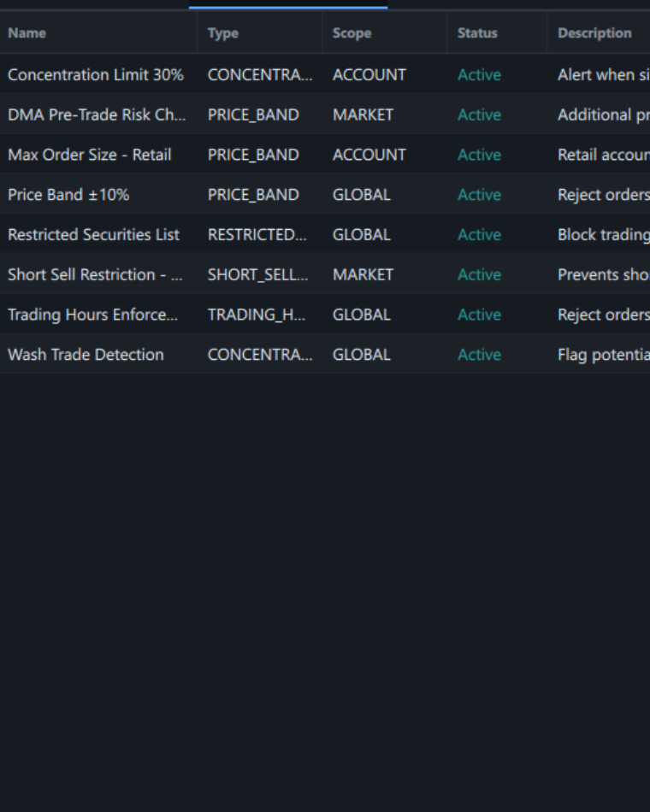Click SHORT_SELL... type cell
This screenshot has width=650, height=812.
pos(257,274)
